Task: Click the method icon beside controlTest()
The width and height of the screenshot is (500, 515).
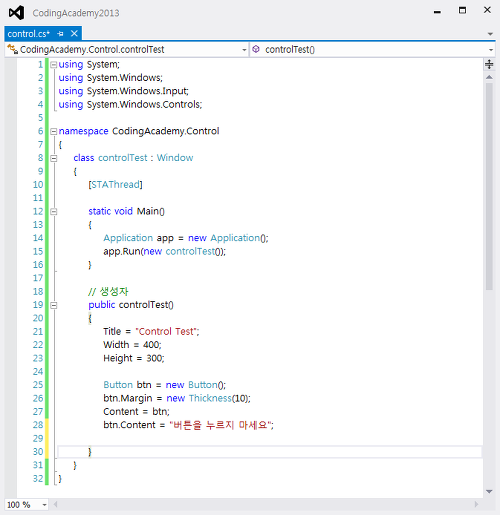Action: [x=256, y=49]
